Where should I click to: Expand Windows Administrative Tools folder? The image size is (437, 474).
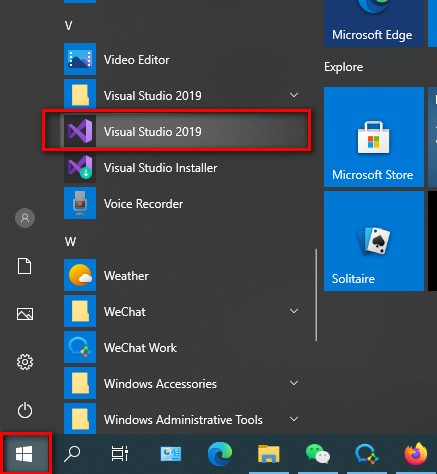294,419
